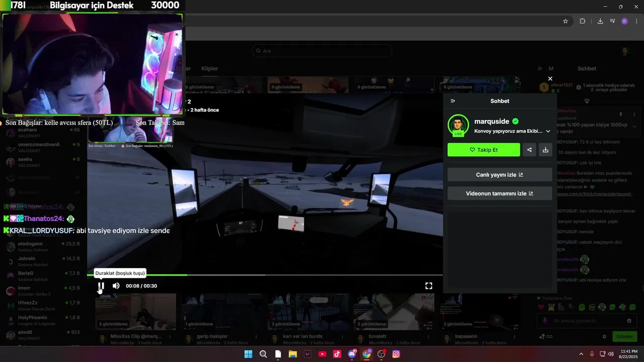Screen dimensions: 644x362
Task: Open the 'MissXss Clip @marq...' clip options menu
Action: click(170, 336)
